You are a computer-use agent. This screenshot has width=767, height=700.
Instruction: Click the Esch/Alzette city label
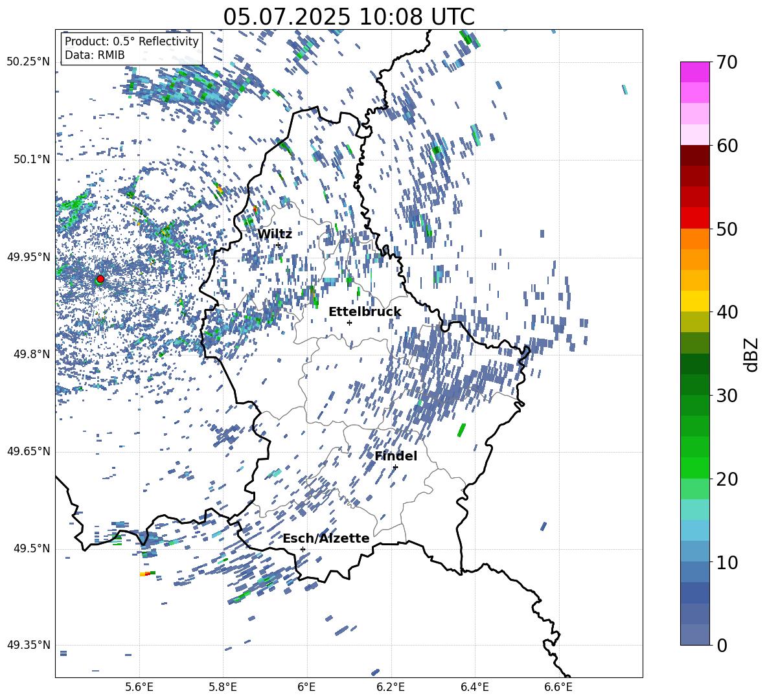(x=326, y=538)
